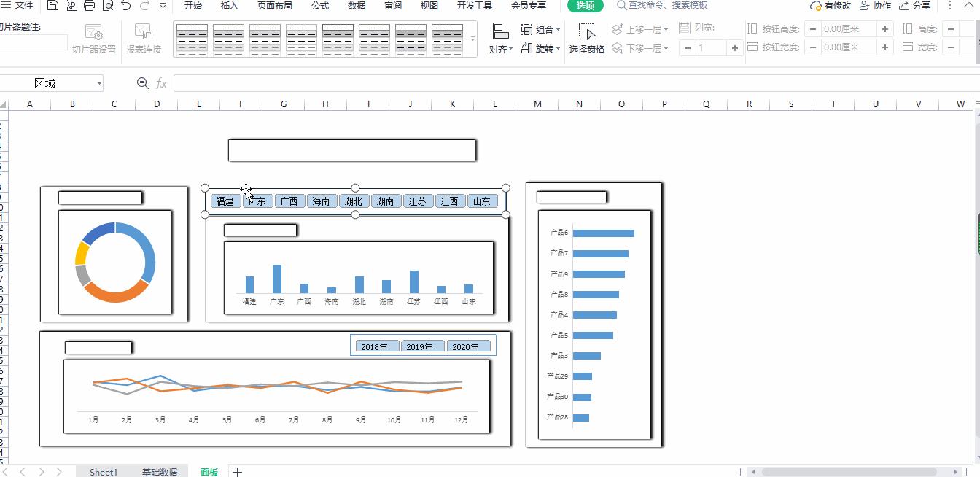Select the green 选项 tab

coord(586,5)
